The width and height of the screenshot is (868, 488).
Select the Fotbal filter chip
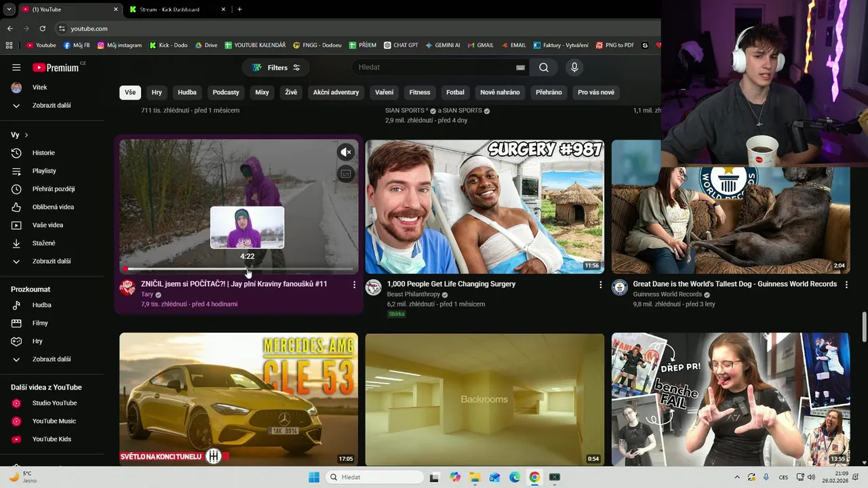point(455,92)
